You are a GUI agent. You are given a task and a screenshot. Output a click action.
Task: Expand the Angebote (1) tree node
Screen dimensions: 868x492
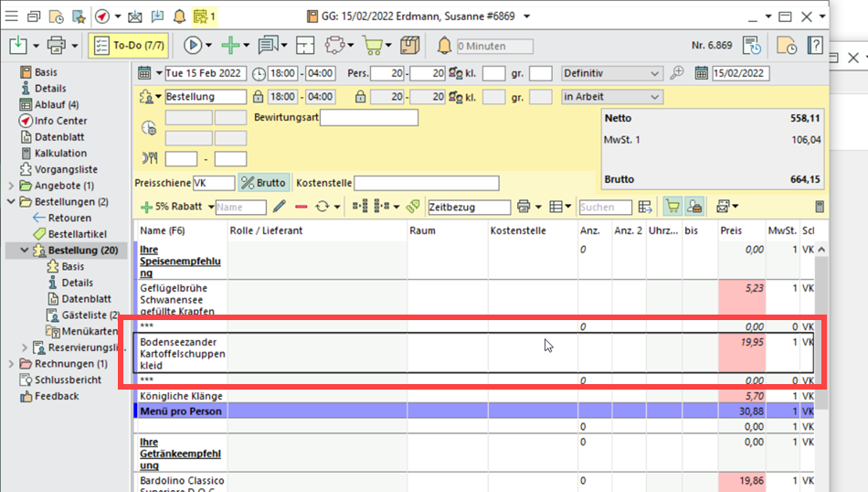[x=10, y=186]
